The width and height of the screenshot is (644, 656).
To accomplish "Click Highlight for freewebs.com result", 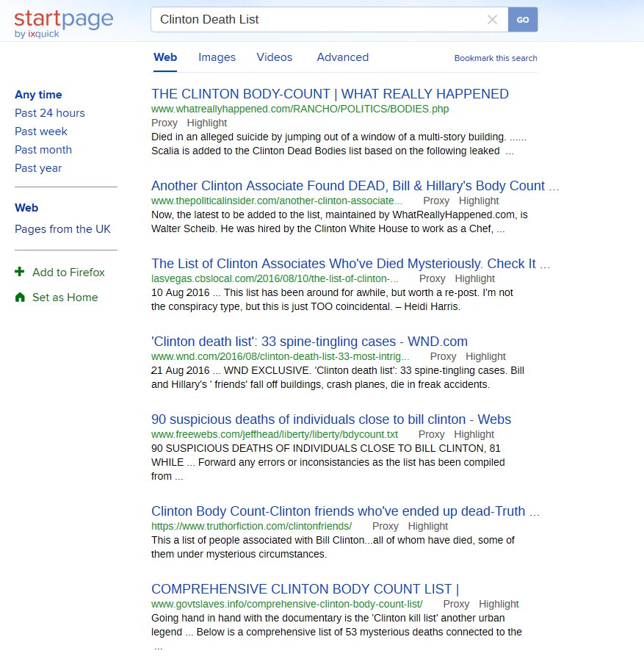I will point(474,434).
